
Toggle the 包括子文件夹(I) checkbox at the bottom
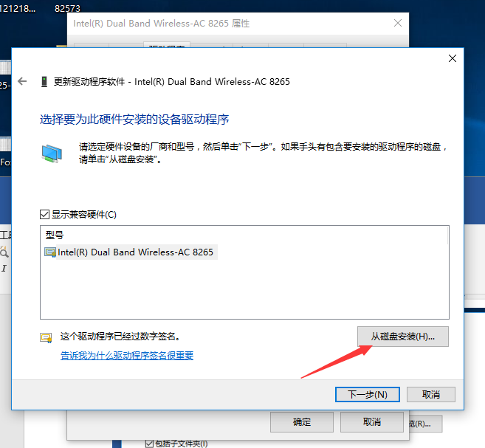[x=149, y=444]
